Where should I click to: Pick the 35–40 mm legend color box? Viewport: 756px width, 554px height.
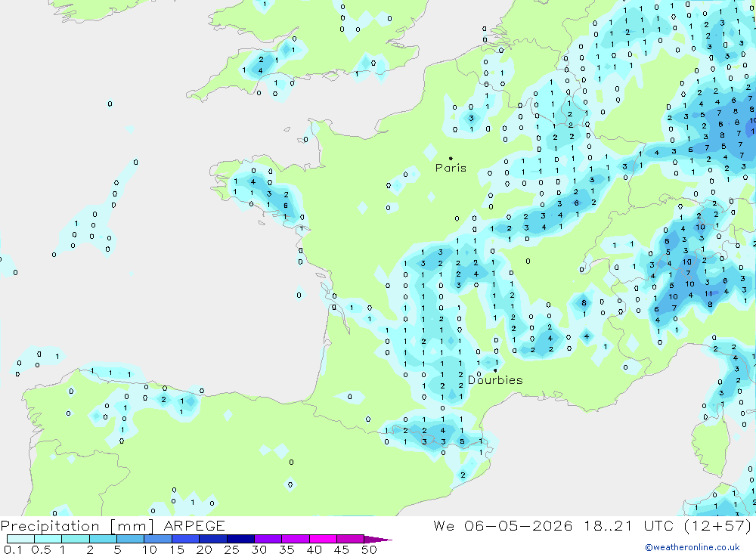[x=295, y=539]
